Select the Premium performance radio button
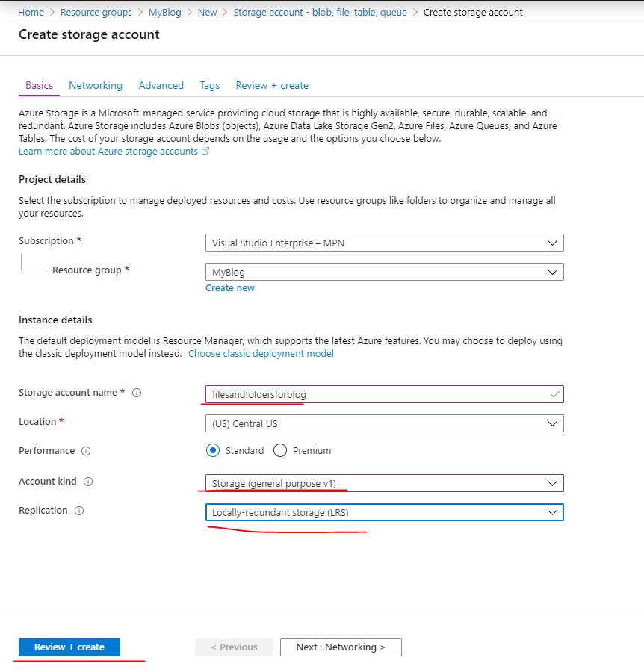 coord(280,450)
